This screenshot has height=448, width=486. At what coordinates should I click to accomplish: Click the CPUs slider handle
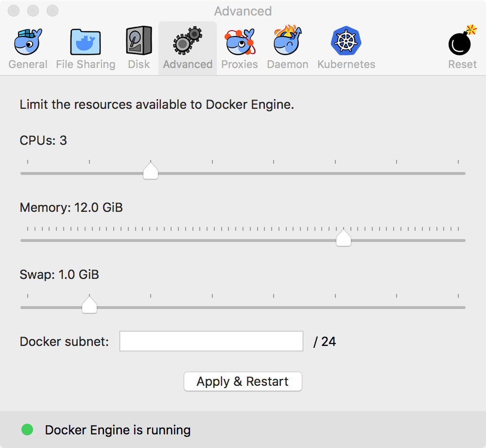pos(151,171)
